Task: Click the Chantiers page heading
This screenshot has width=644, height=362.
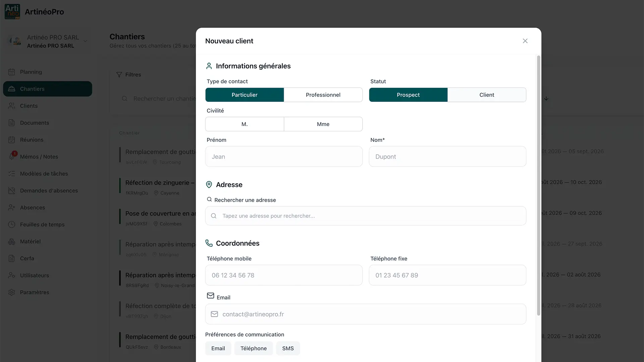Action: [x=127, y=37]
